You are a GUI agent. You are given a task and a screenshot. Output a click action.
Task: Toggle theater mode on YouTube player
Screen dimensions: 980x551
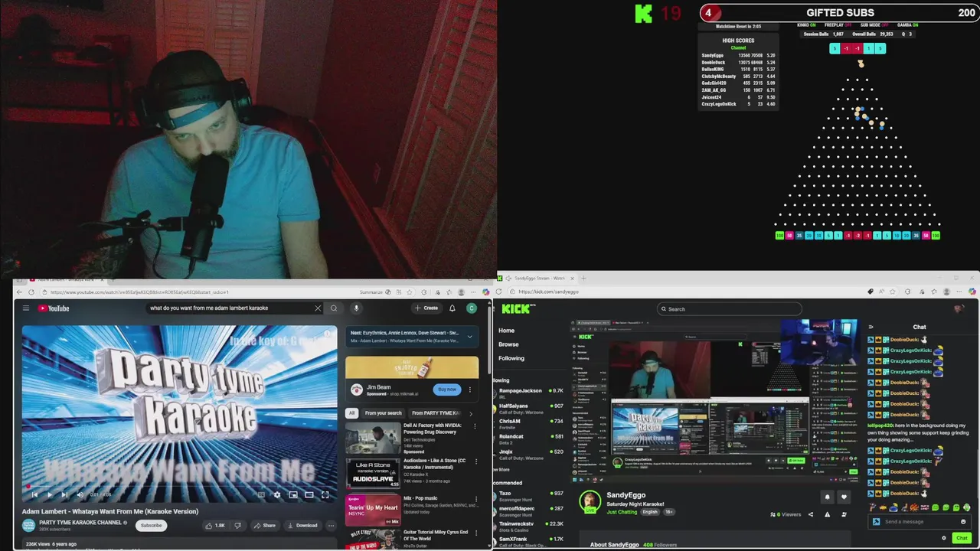309,495
